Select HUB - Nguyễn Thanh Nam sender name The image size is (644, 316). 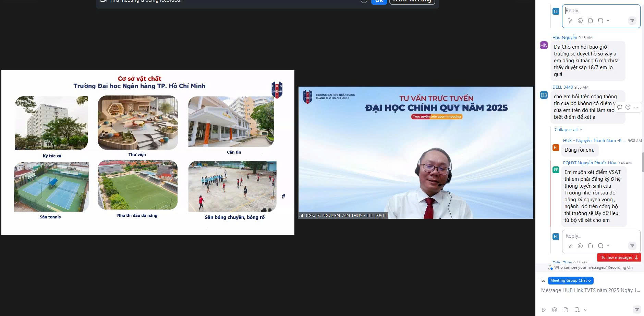[x=594, y=140]
